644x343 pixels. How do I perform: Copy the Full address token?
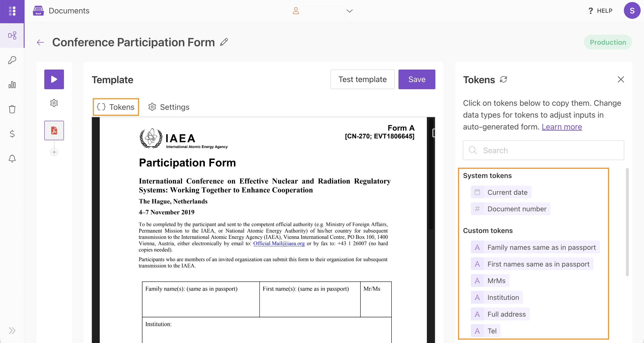[506, 314]
